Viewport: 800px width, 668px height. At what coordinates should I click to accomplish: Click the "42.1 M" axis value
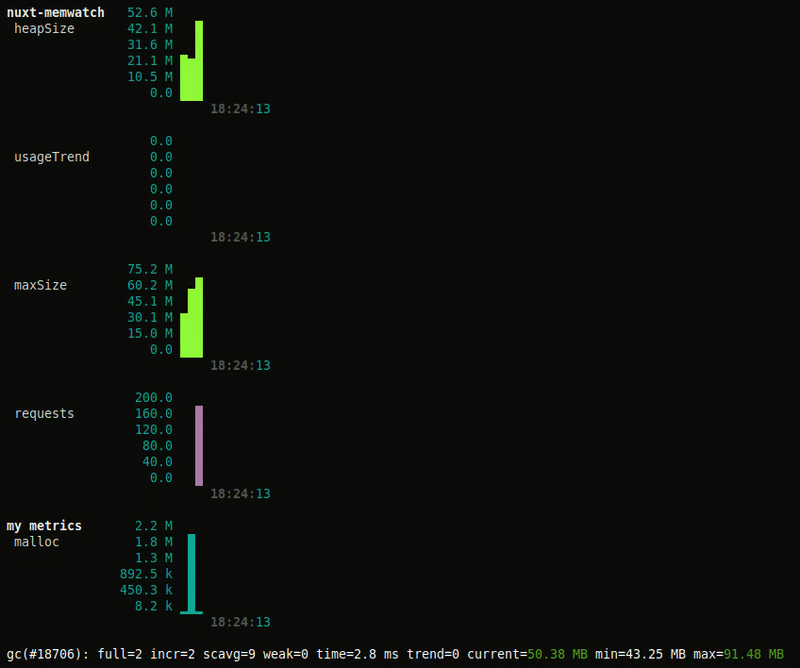click(x=150, y=29)
